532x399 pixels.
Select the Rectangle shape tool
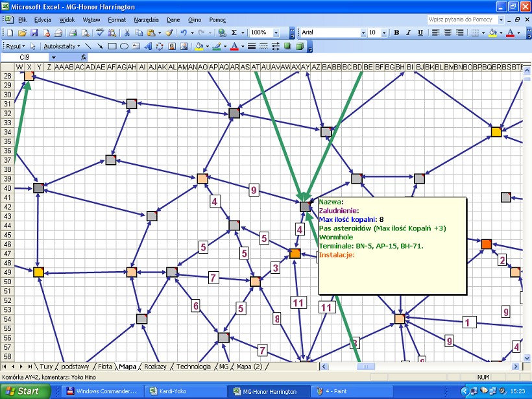pos(112,46)
